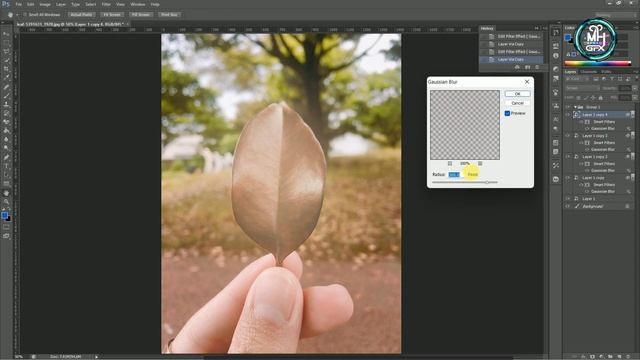
Task: Click the foreground color swatch in toolbox
Action: click(4, 215)
